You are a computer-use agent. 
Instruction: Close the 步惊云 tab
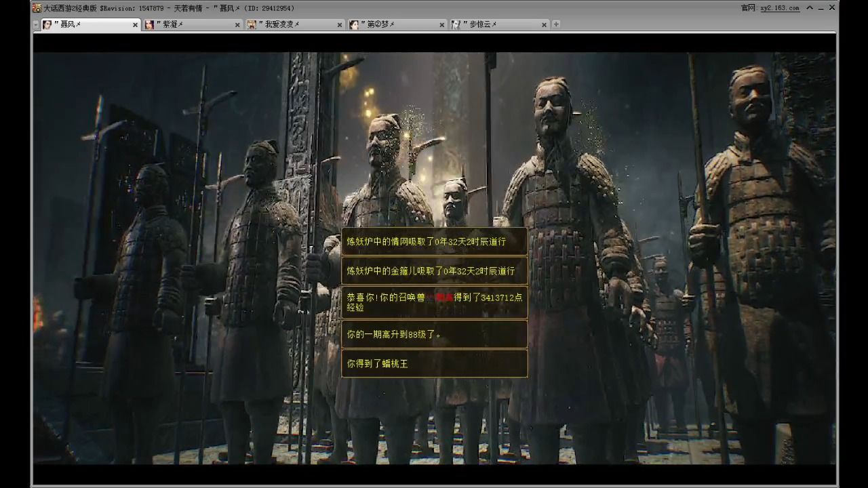click(544, 25)
